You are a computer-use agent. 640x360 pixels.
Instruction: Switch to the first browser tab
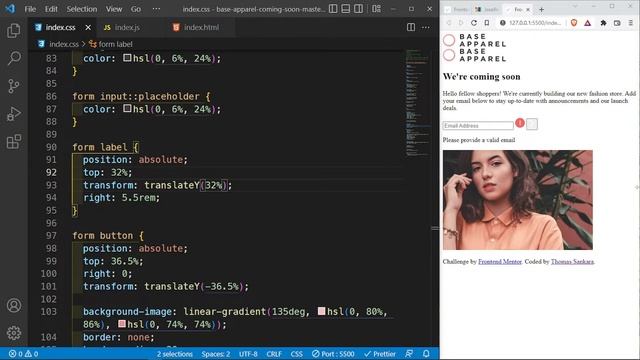pyautogui.click(x=457, y=9)
